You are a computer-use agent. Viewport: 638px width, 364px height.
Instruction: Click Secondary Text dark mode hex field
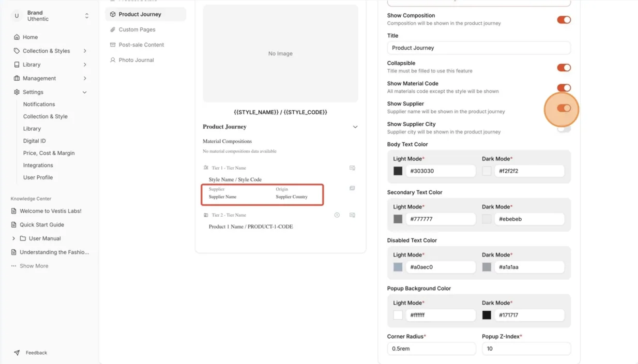tap(529, 219)
